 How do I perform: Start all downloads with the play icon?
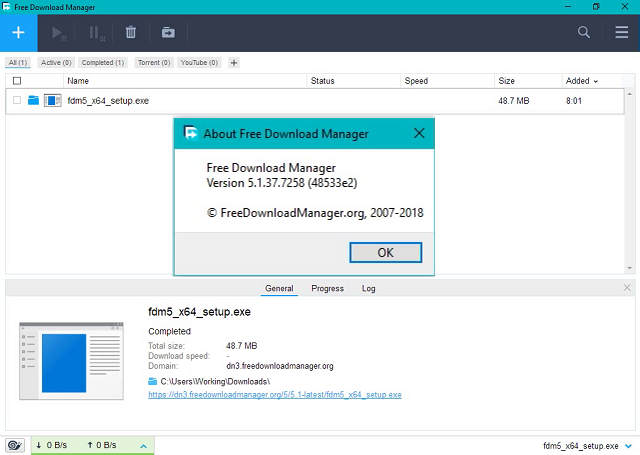point(58,33)
